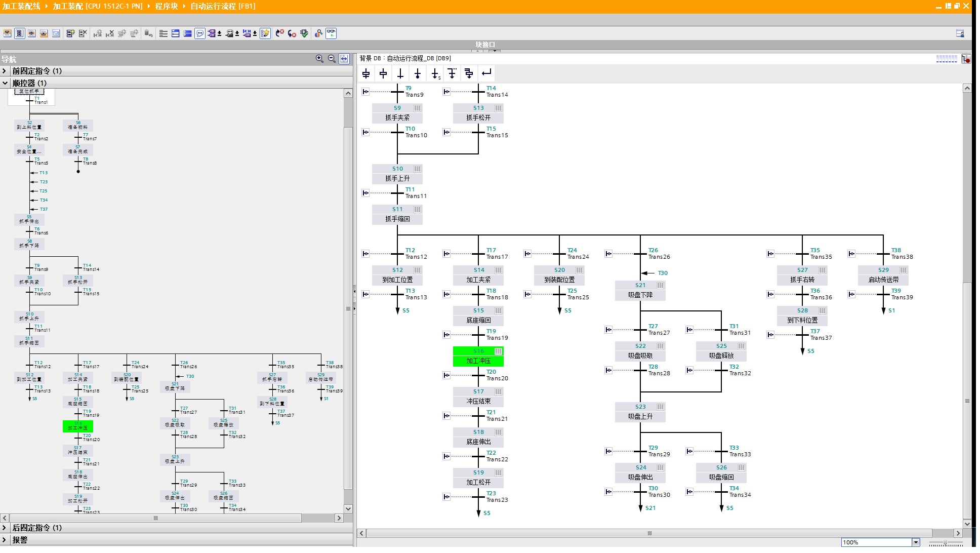Select active step S16 加工冲压
The image size is (980, 553).
click(478, 356)
